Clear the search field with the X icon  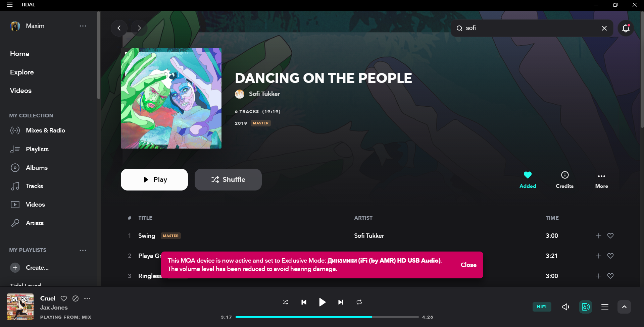click(604, 28)
